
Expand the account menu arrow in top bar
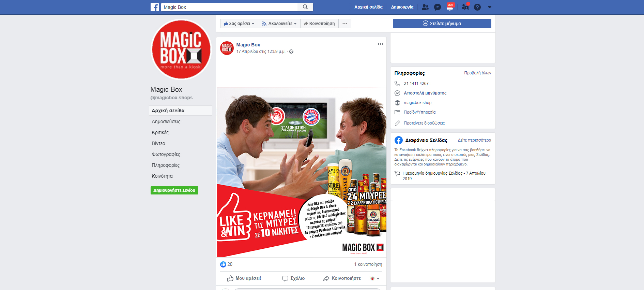coord(490,7)
